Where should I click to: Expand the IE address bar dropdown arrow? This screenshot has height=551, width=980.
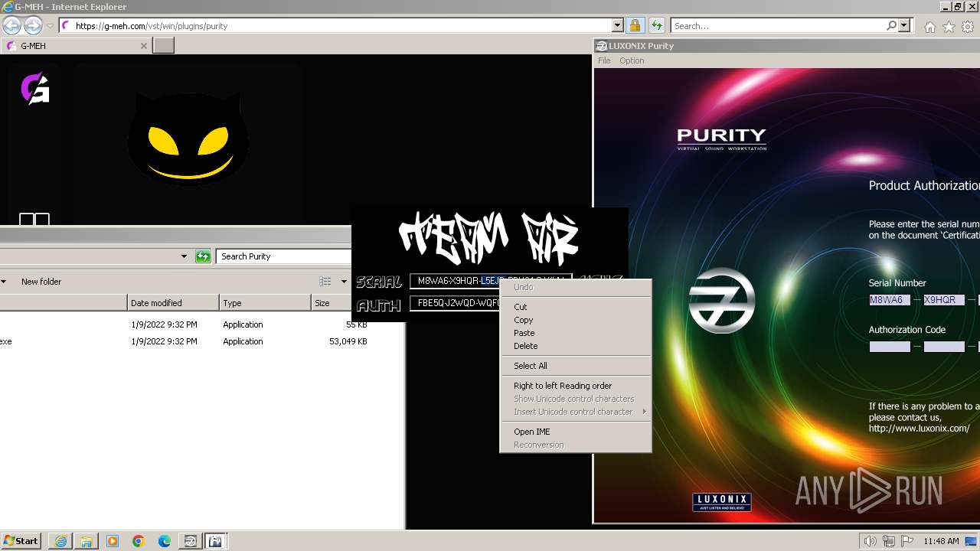click(x=617, y=26)
